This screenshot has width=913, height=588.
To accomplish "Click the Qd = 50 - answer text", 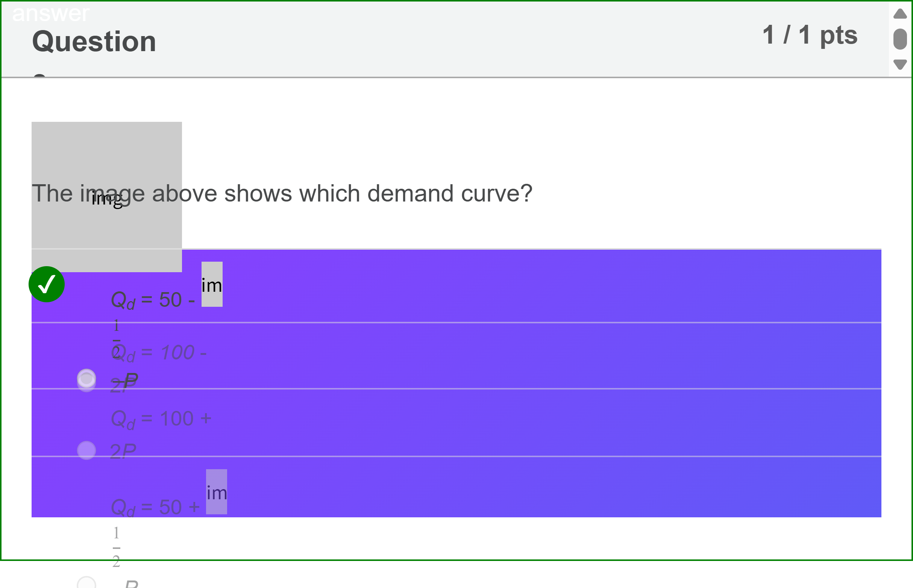I will [x=153, y=300].
